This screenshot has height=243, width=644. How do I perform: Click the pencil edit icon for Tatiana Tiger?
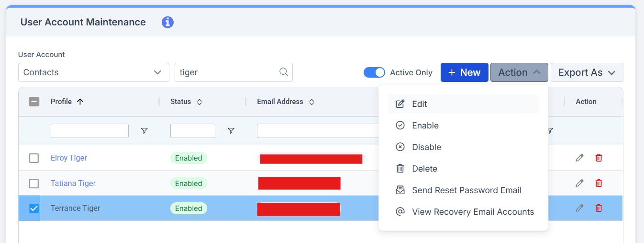(579, 183)
